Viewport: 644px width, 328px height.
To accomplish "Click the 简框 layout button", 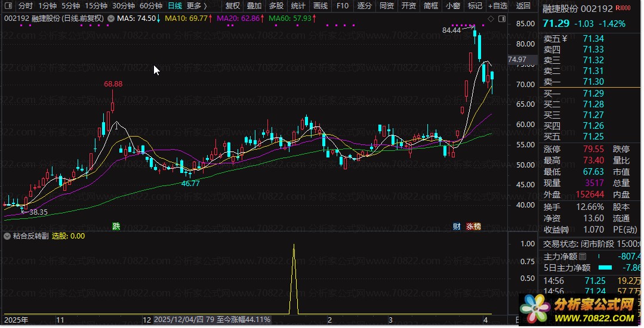I will pos(431,6).
